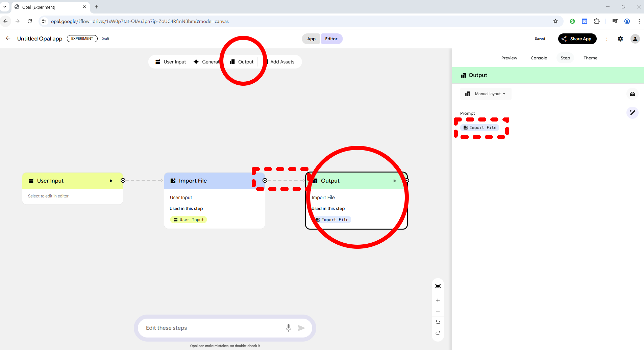Select the Output node header
This screenshot has width=644, height=350.
pos(356,181)
